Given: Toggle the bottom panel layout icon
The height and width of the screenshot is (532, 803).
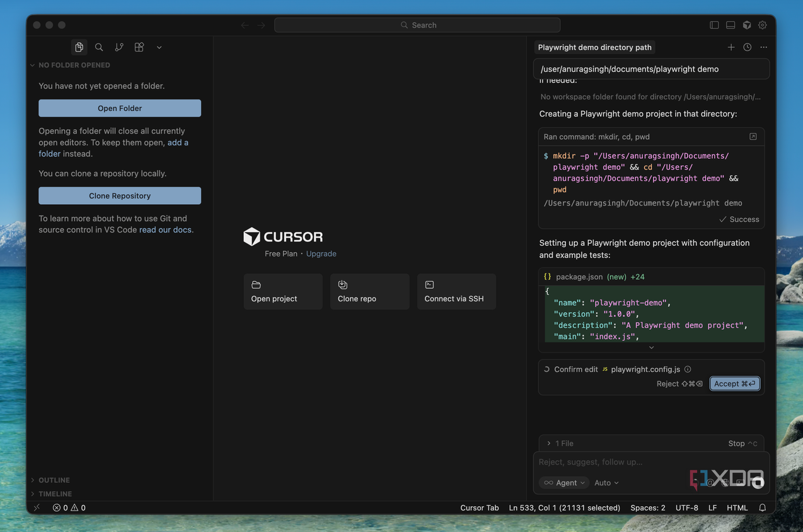Looking at the screenshot, I should point(731,25).
